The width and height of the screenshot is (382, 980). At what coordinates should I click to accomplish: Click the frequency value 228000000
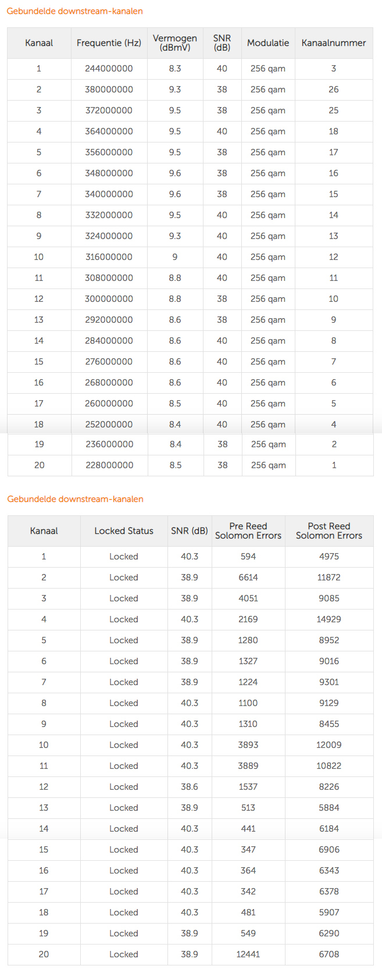click(x=109, y=465)
